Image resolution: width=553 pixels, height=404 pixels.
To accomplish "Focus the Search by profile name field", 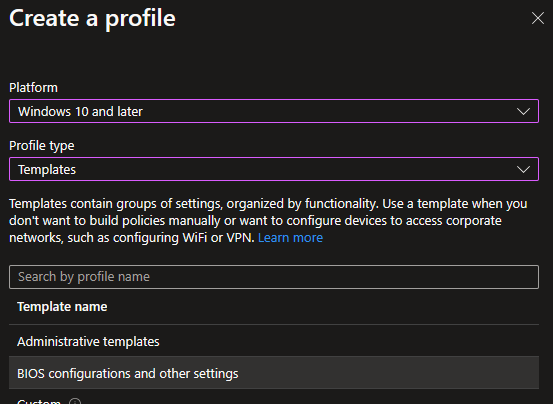I will tap(274, 277).
